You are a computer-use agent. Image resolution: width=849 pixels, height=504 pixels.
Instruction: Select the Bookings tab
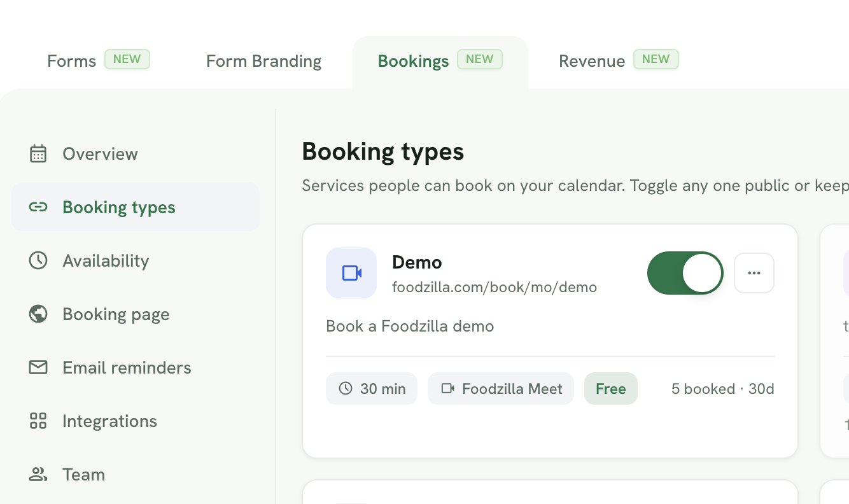point(440,61)
